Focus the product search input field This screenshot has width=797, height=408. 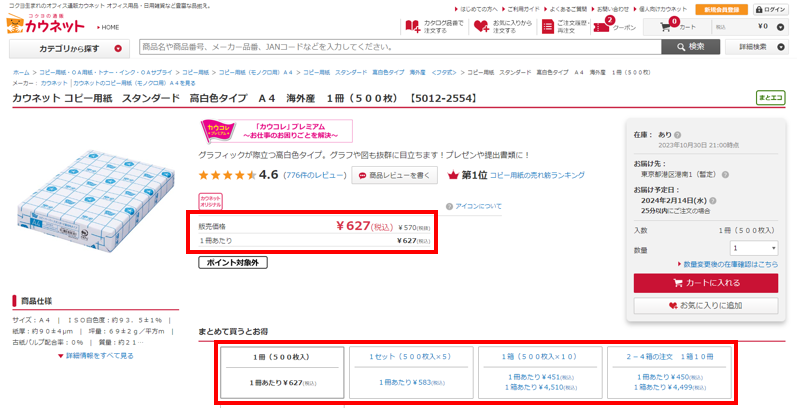pos(400,47)
